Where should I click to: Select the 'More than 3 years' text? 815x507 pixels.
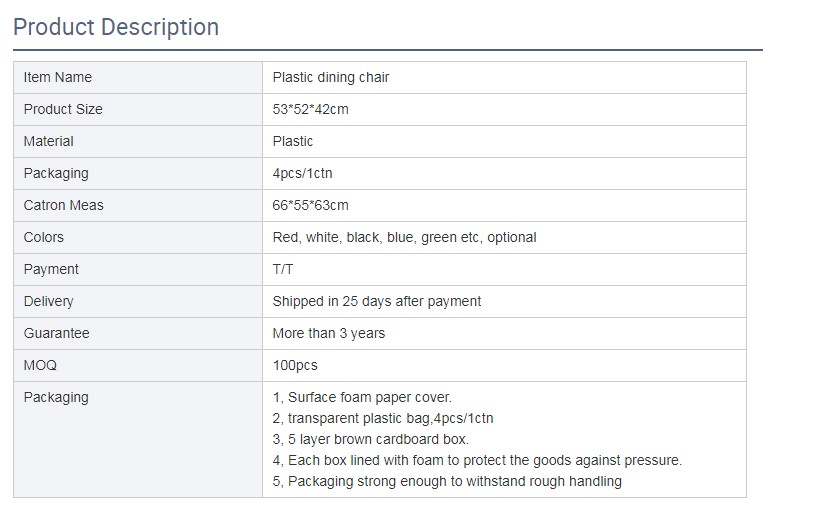coord(328,333)
